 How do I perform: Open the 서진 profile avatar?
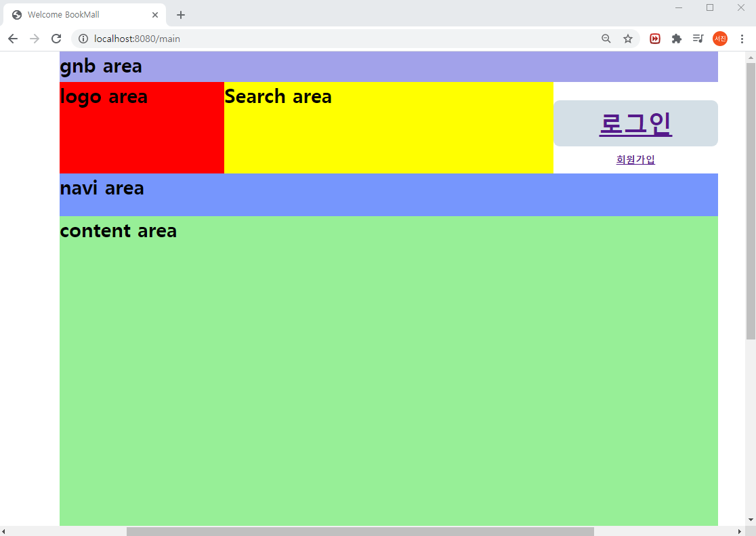point(720,39)
